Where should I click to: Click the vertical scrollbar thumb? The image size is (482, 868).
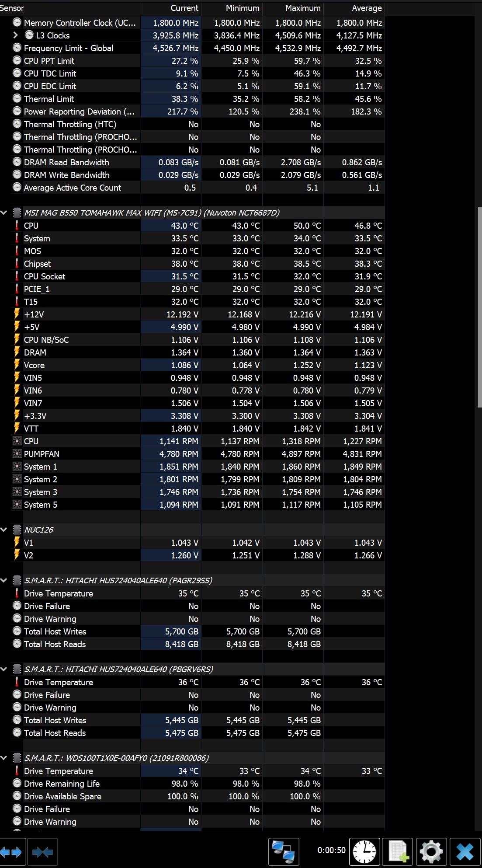(479, 307)
